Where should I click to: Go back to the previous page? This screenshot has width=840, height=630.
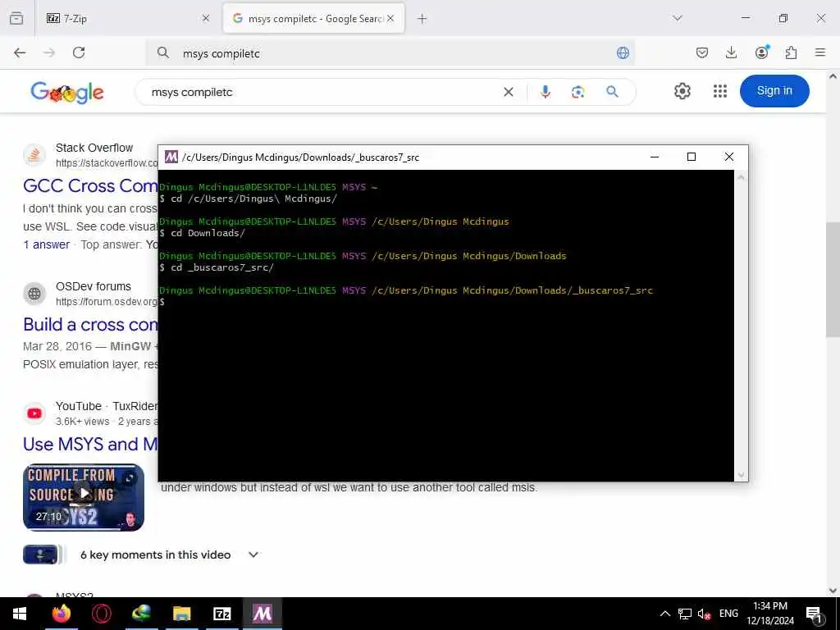point(20,52)
